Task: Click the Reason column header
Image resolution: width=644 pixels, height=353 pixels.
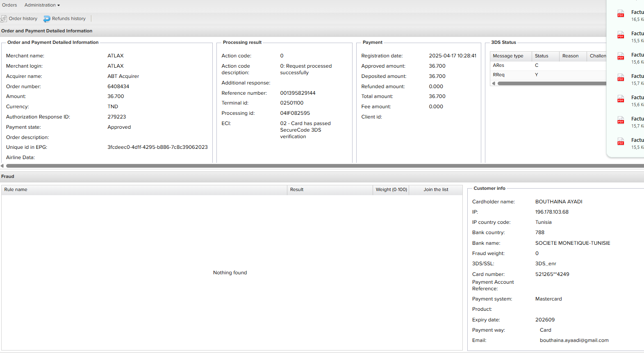Action: pyautogui.click(x=570, y=56)
